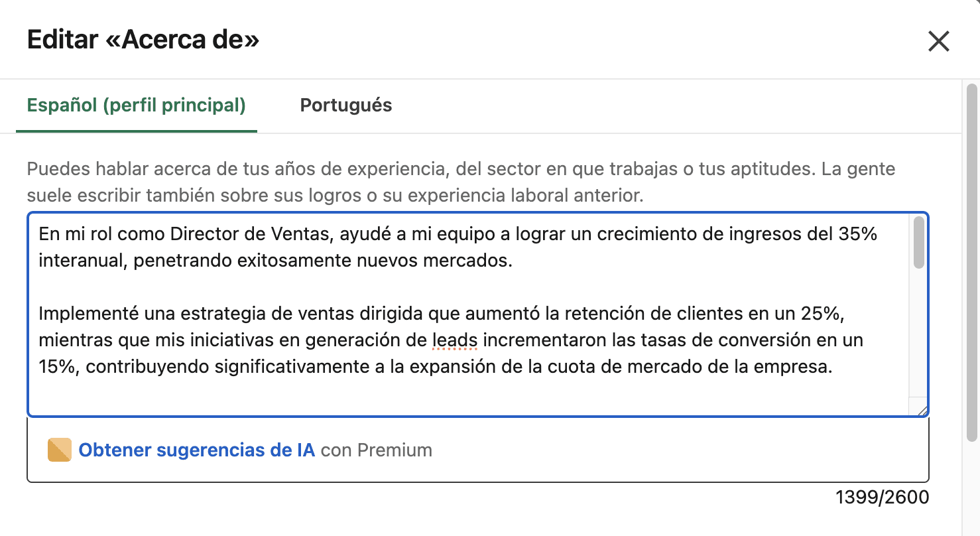Click the text area resize handle
980x536 pixels.
point(922,411)
